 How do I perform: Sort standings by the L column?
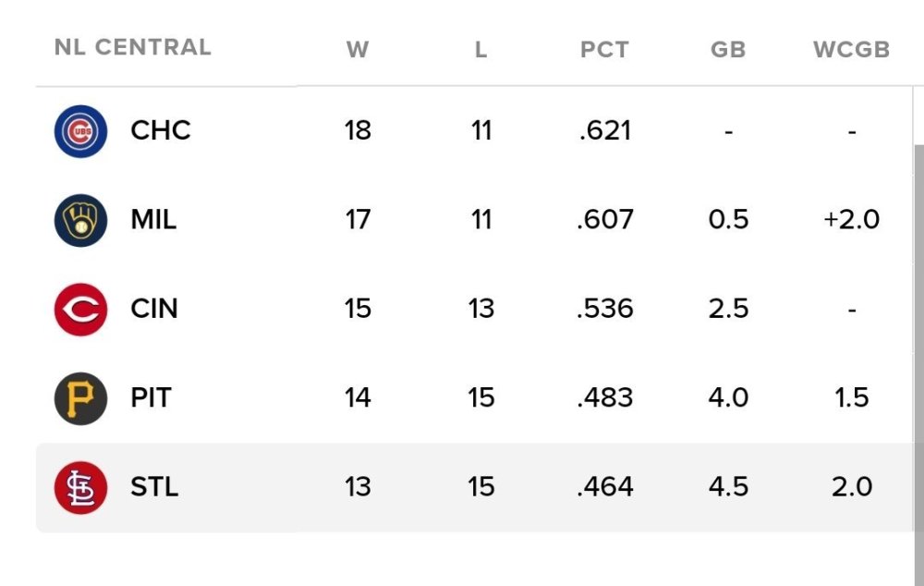480,50
